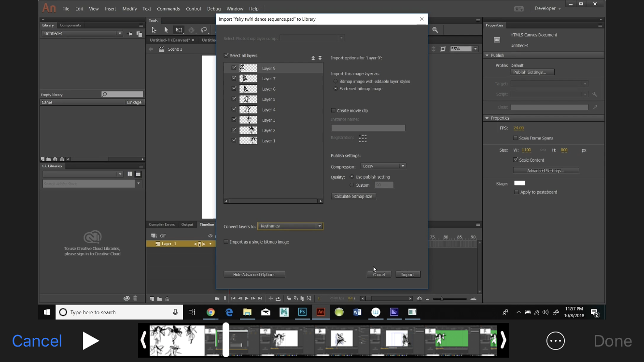
Task: Check Import as a single bitmap image
Action: (226, 241)
